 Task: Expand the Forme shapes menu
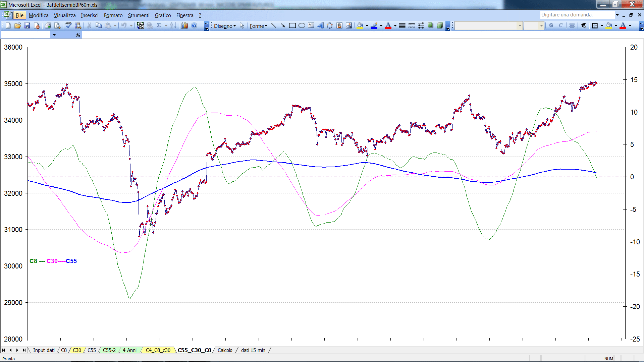pos(258,26)
